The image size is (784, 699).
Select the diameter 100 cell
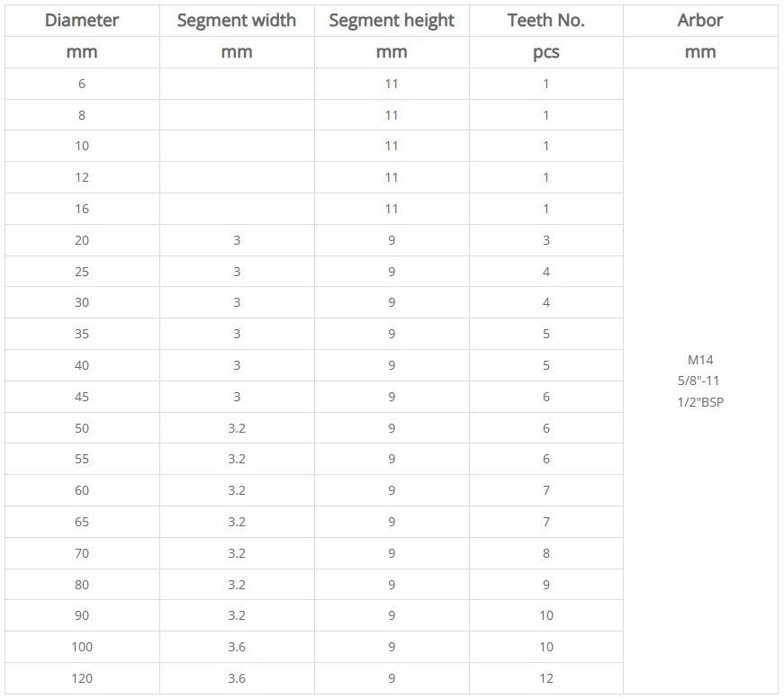pos(82,647)
